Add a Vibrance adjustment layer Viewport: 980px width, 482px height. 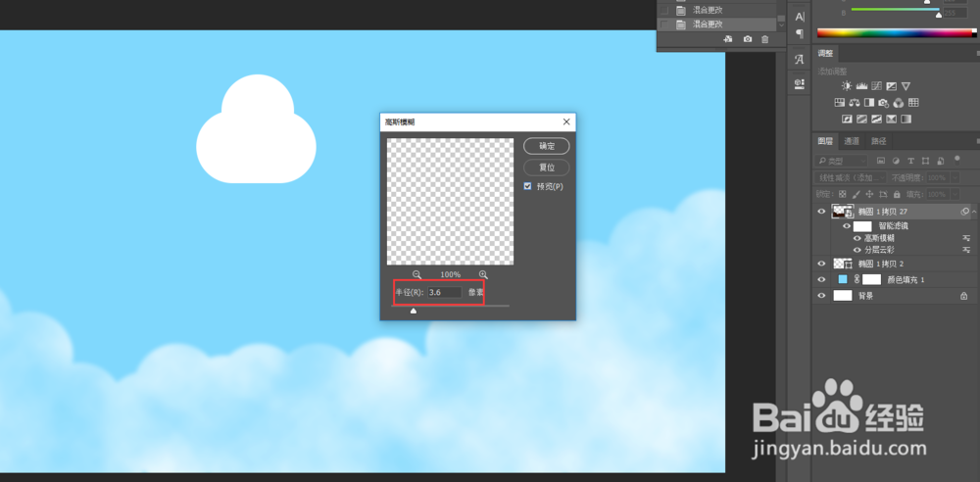coord(906,86)
